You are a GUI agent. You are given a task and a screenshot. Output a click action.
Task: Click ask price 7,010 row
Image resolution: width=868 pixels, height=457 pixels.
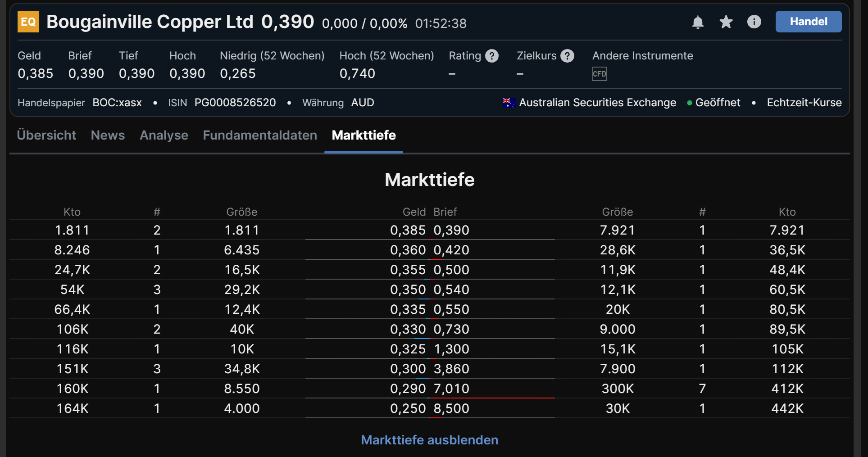tap(451, 389)
